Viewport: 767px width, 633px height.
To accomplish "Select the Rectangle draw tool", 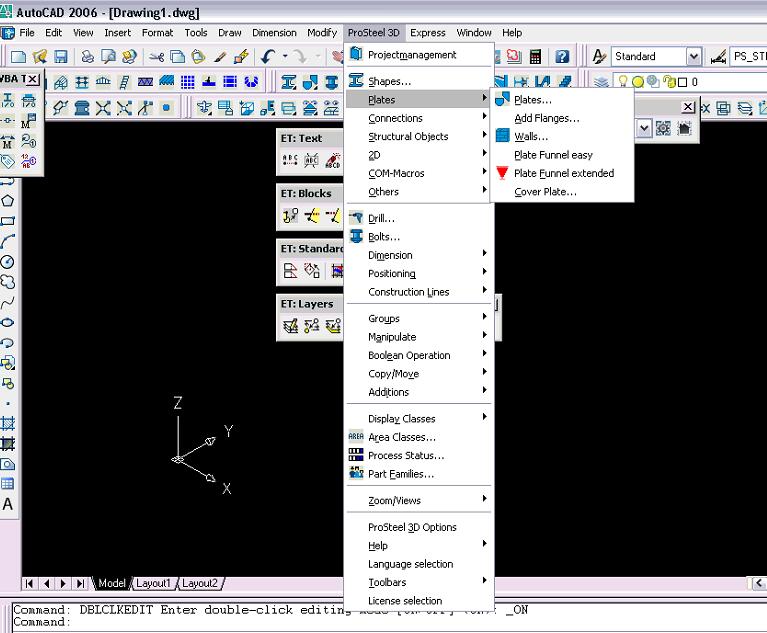I will [x=8, y=221].
